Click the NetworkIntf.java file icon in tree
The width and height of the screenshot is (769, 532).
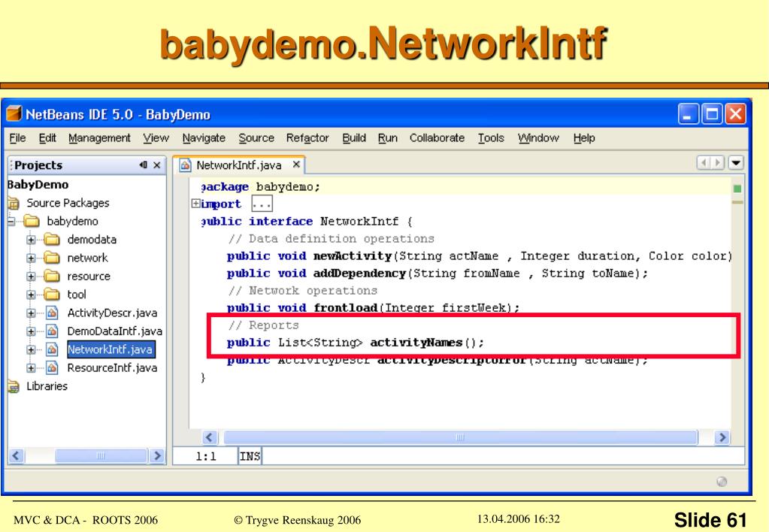point(52,349)
